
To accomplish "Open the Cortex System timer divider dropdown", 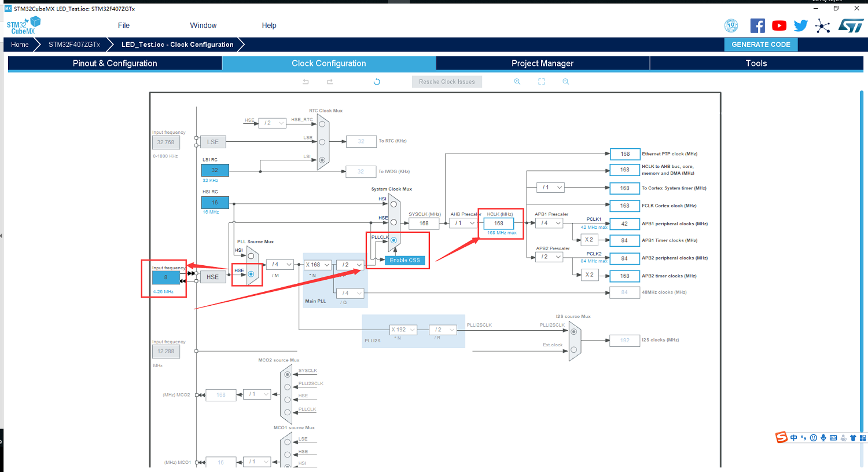I will [x=550, y=188].
